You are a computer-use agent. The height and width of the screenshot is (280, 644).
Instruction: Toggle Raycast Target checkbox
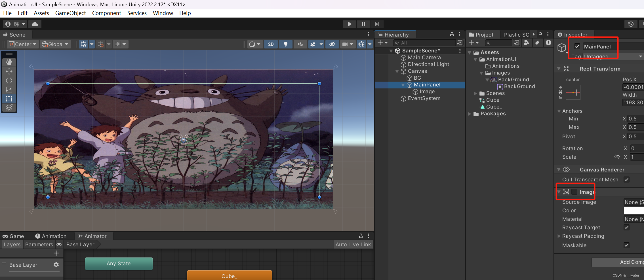tap(627, 227)
